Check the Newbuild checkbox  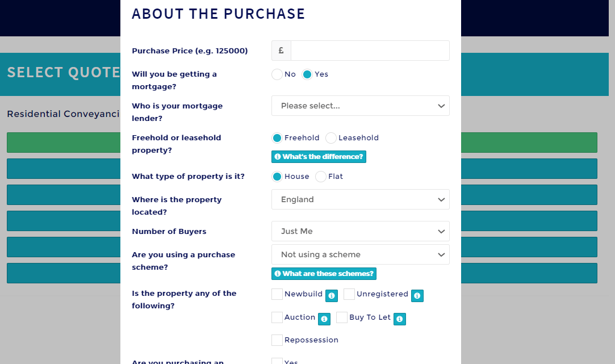277,294
